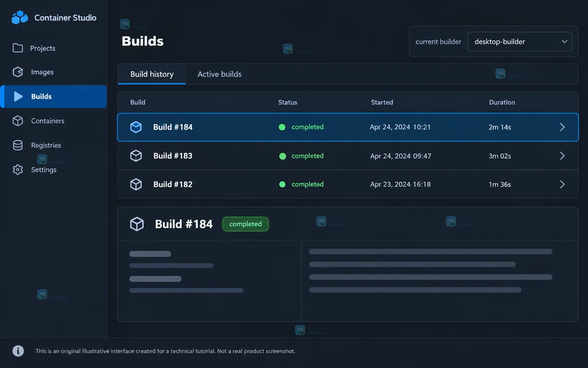The height and width of the screenshot is (368, 588).
Task: Click the Builds play icon in sidebar
Action: point(18,97)
